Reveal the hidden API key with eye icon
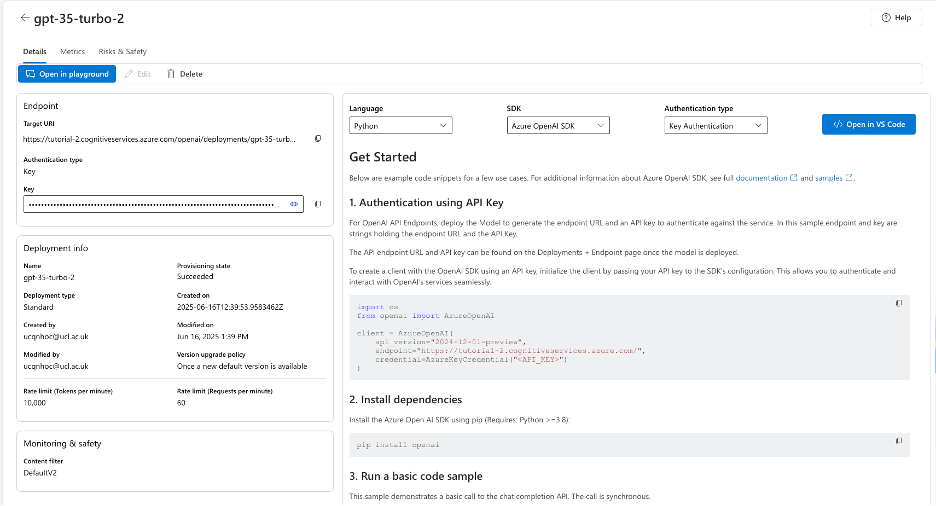 [x=294, y=204]
